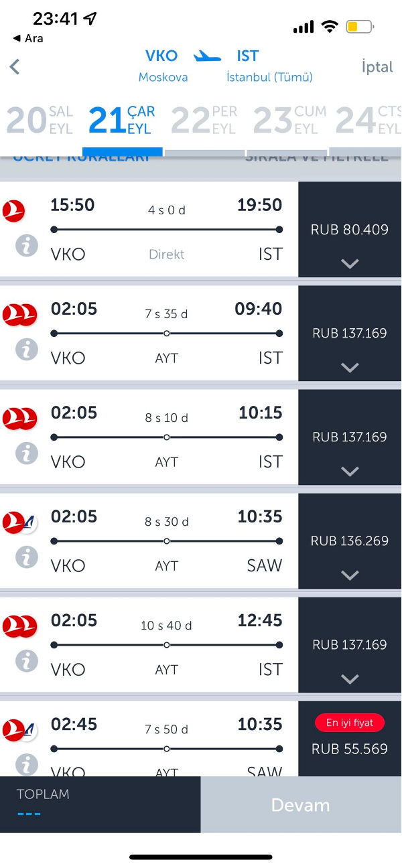Expand fare options for RUB 136.269
Viewport: 402px width, 868px height.
350,575
